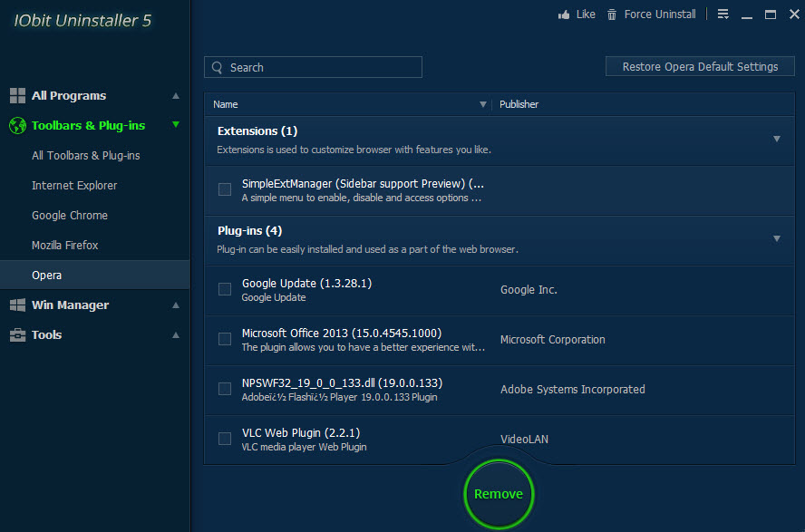
Task: Focus the Search input field
Action: click(313, 67)
